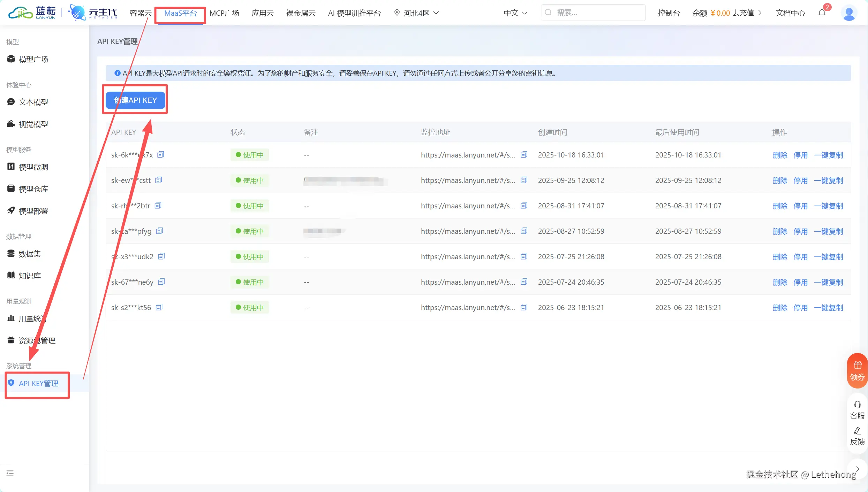Click the notification bell icon

tap(822, 13)
